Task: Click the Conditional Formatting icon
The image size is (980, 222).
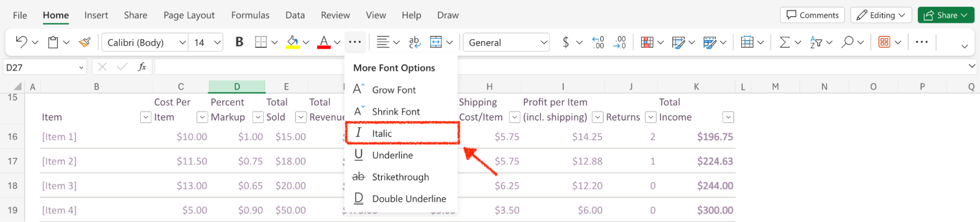Action: (647, 43)
